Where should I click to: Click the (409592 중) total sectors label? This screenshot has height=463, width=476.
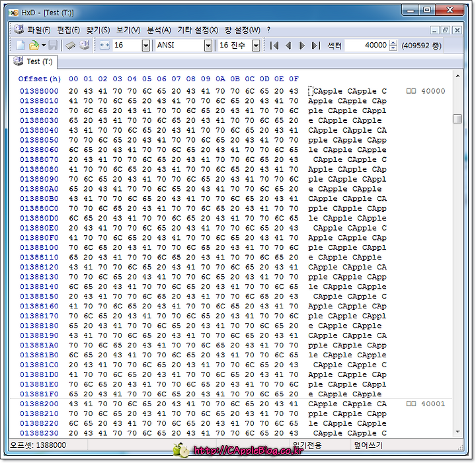[x=421, y=46]
